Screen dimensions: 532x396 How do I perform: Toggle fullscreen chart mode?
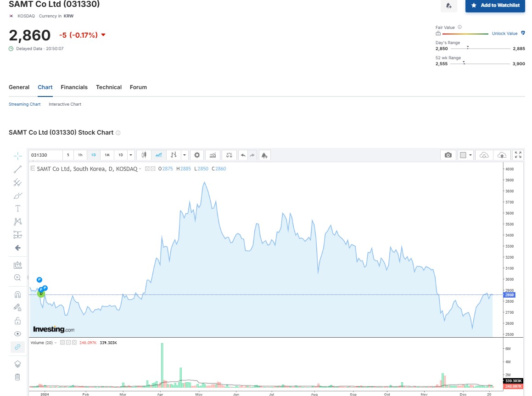point(518,155)
